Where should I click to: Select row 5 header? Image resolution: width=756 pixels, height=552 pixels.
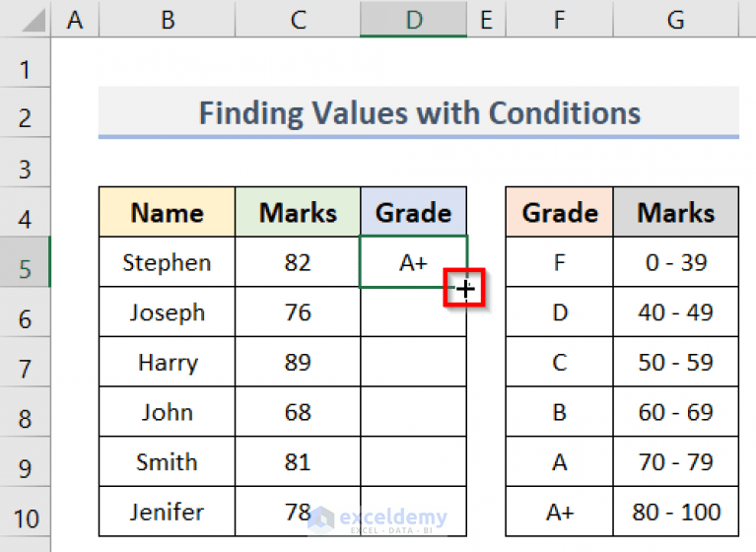(25, 262)
